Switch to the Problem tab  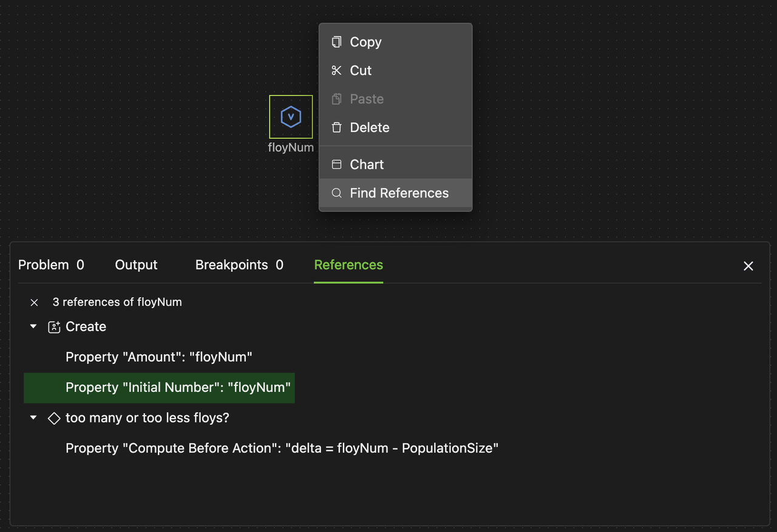pyautogui.click(x=52, y=264)
